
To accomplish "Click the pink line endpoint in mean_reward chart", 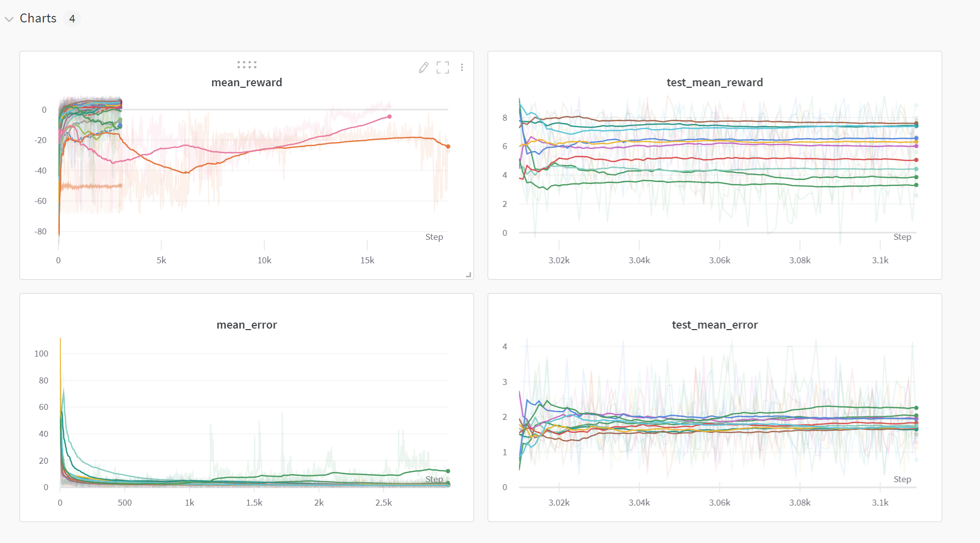I will pyautogui.click(x=389, y=117).
